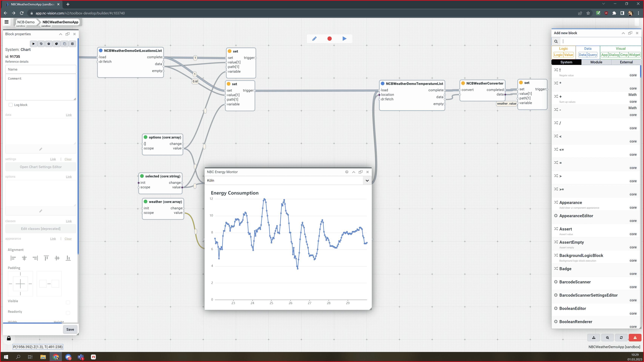The image size is (644, 362).
Task: Click the history/reset icon in Block properties toolbar
Action: coord(41,44)
